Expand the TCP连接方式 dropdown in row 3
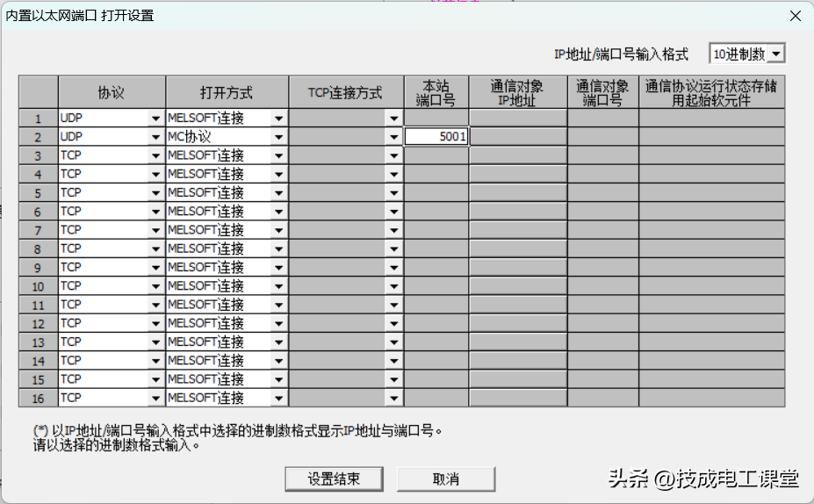814x504 pixels. tap(393, 155)
